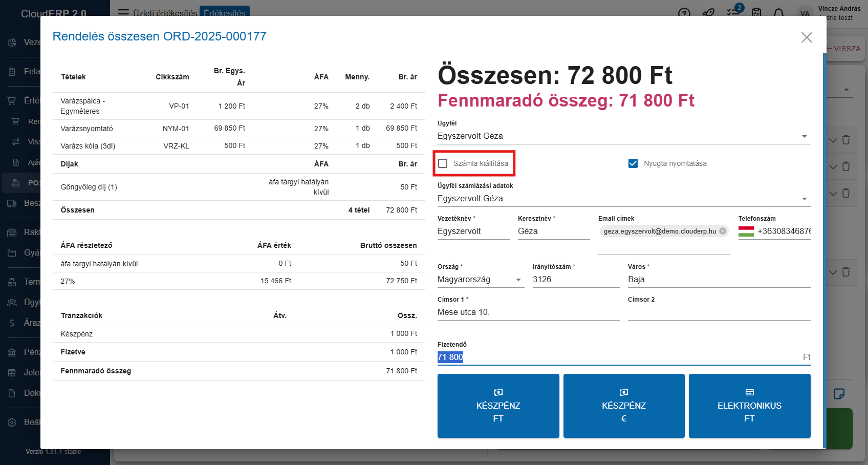The image size is (868, 465).
Task: Remove the geza.egyszervolt email chip
Action: [x=722, y=231]
